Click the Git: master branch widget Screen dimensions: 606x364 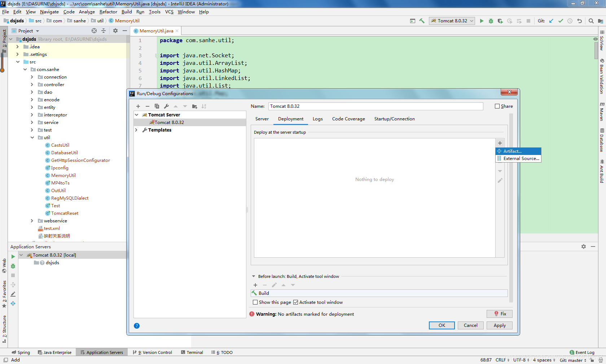[x=573, y=360]
